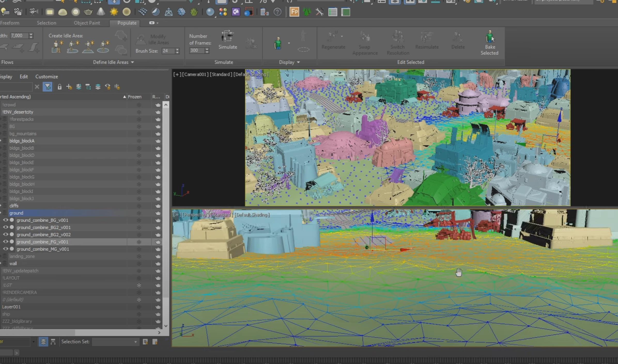Click the Number of Frames stepper arrows
This screenshot has width=618, height=364.
tap(207, 51)
